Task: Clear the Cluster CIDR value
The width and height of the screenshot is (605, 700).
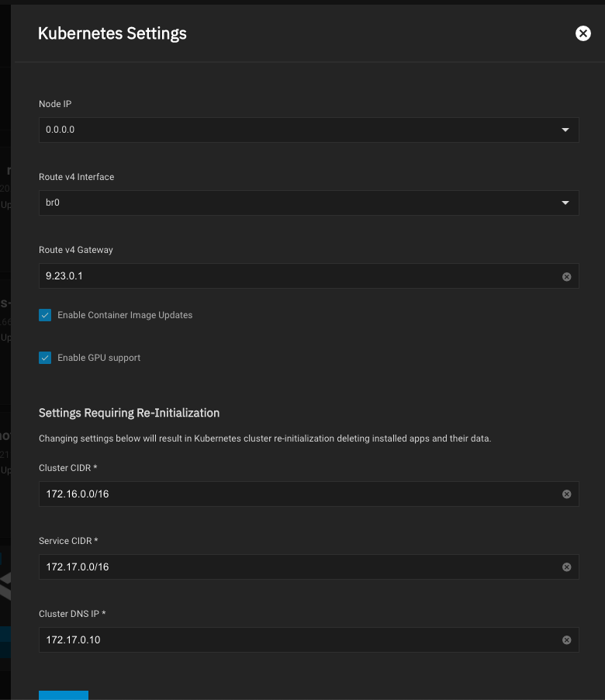Action: [x=567, y=494]
